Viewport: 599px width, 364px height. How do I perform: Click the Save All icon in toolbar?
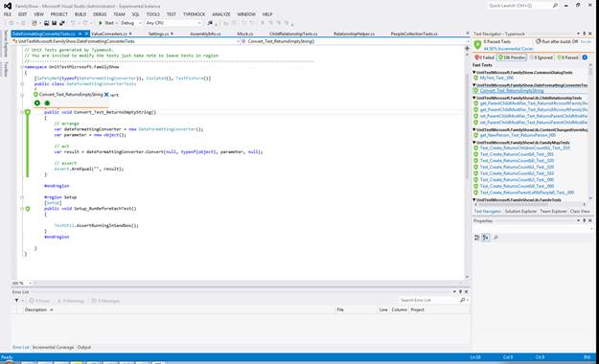click(62, 23)
